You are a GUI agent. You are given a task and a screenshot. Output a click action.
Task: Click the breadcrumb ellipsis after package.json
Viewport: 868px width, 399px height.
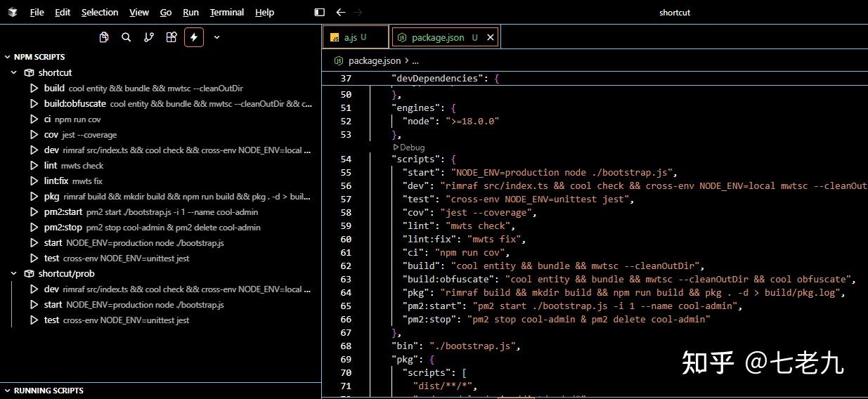pos(415,61)
